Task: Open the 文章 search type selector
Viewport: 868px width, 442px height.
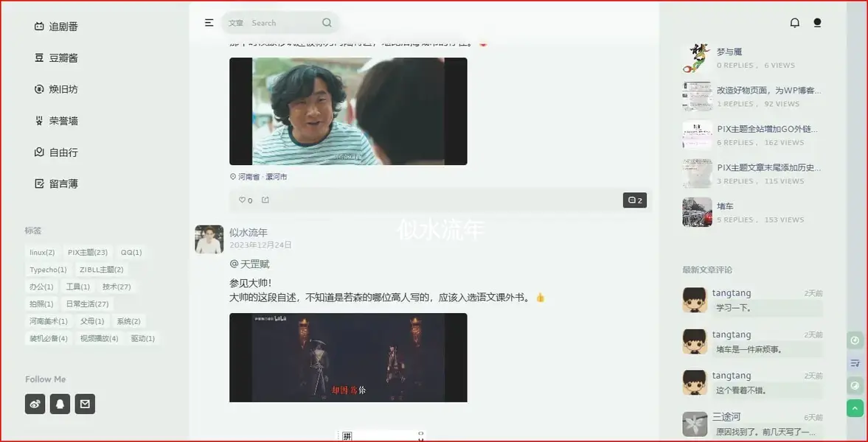Action: tap(236, 23)
